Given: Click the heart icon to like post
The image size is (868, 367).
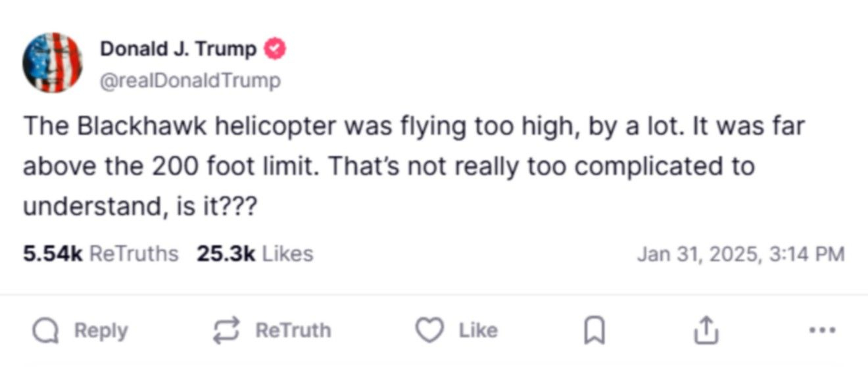Looking at the screenshot, I should (430, 330).
